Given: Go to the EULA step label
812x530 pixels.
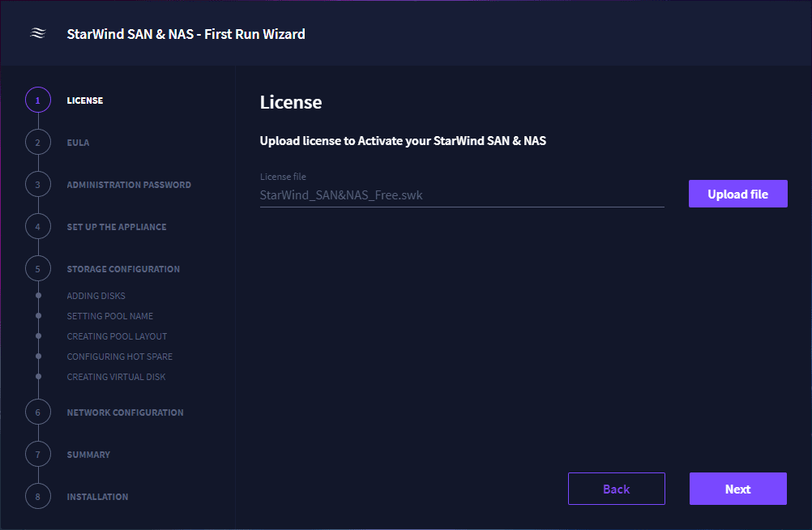Looking at the screenshot, I should 78,143.
